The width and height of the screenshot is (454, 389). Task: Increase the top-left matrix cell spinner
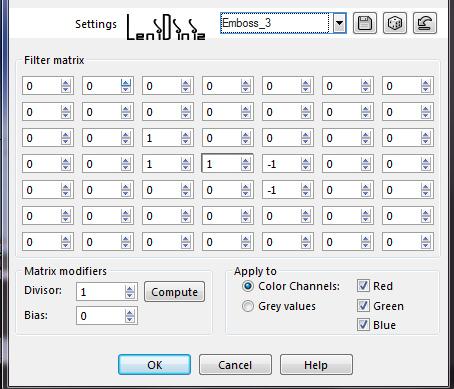click(x=66, y=83)
